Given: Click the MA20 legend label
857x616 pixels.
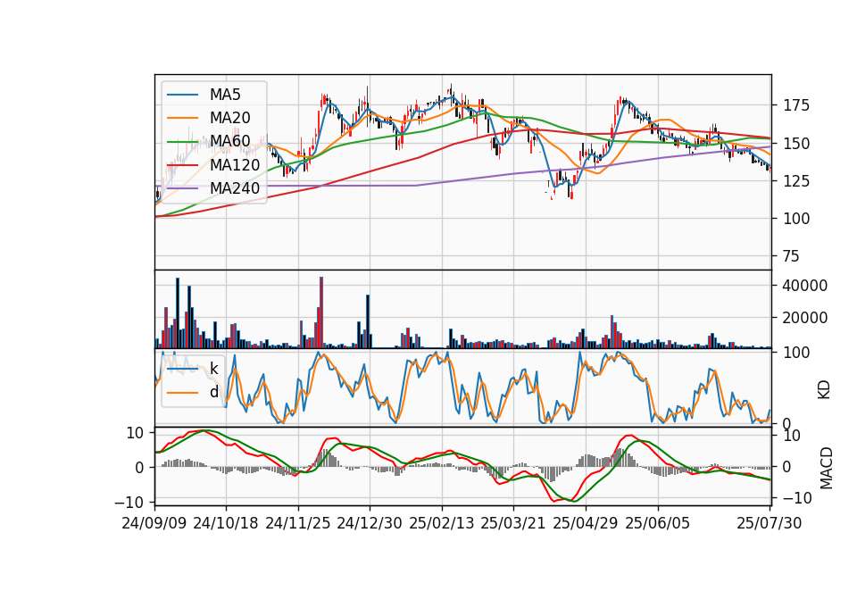Looking at the screenshot, I should 229,118.
